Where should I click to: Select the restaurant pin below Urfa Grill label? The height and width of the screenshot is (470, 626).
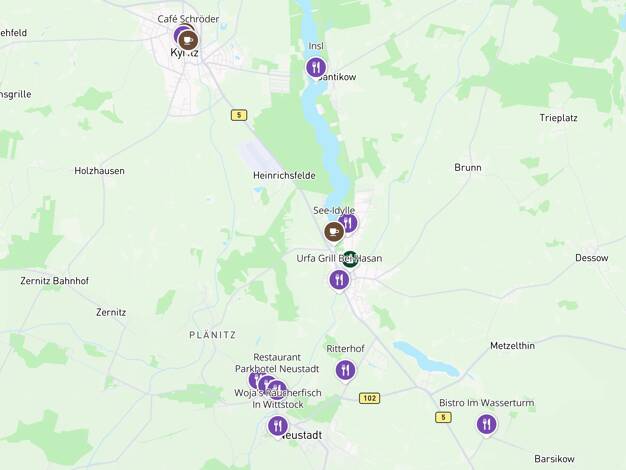339,280
